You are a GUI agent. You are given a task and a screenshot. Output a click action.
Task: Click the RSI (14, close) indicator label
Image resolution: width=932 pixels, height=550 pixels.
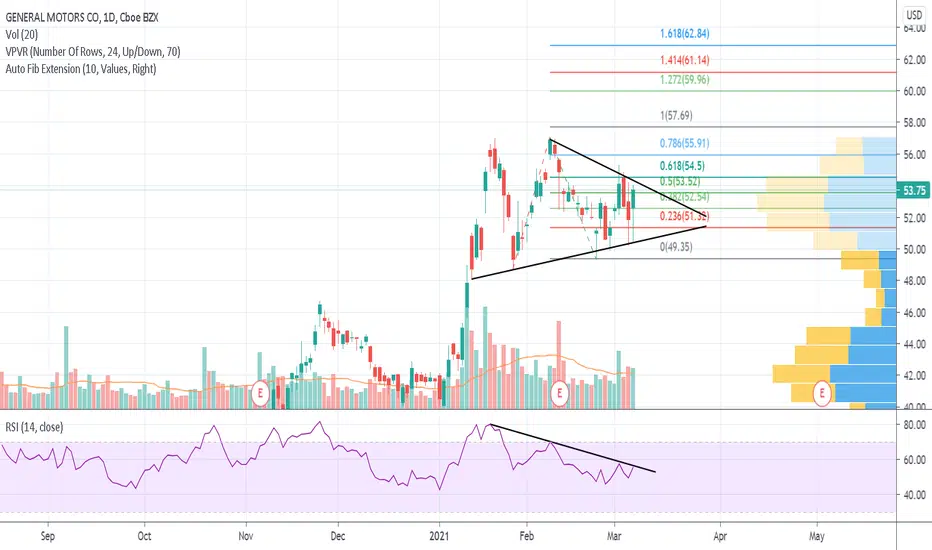point(34,427)
